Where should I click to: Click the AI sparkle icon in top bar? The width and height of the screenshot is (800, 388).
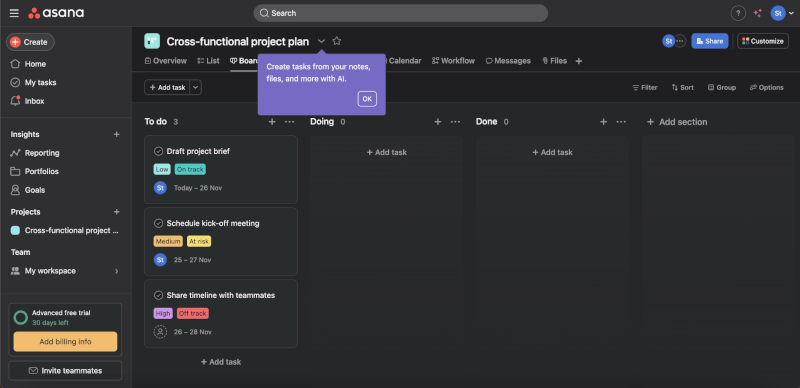pyautogui.click(x=758, y=13)
